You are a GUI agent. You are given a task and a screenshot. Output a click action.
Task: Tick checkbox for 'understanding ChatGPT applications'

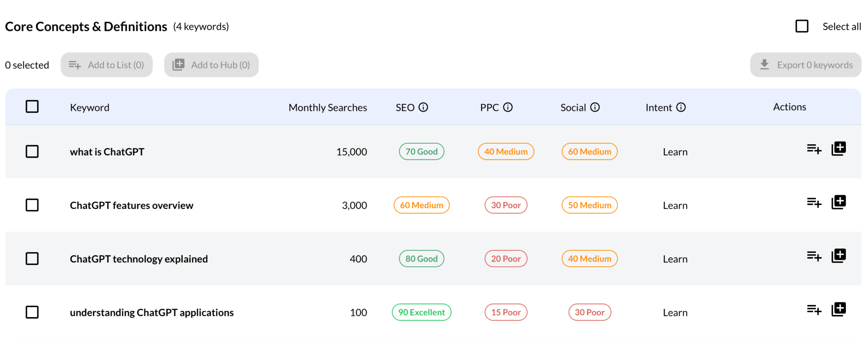click(x=32, y=312)
